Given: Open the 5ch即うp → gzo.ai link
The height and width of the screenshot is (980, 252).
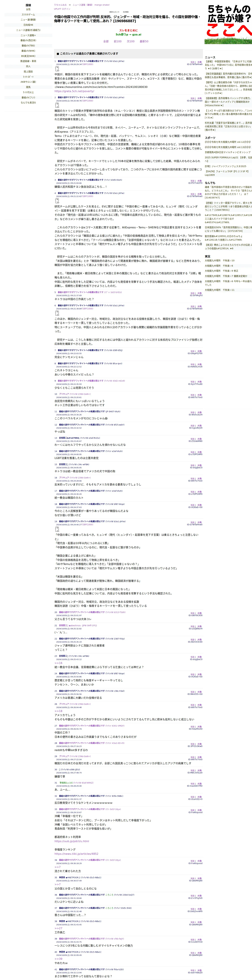Looking at the screenshot, I should tap(128, 35).
